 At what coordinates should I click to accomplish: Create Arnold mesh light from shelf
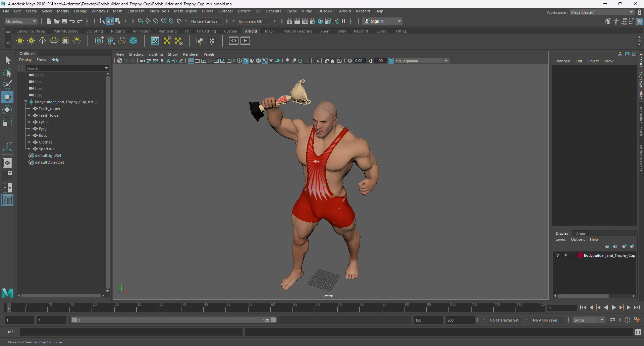[x=31, y=41]
